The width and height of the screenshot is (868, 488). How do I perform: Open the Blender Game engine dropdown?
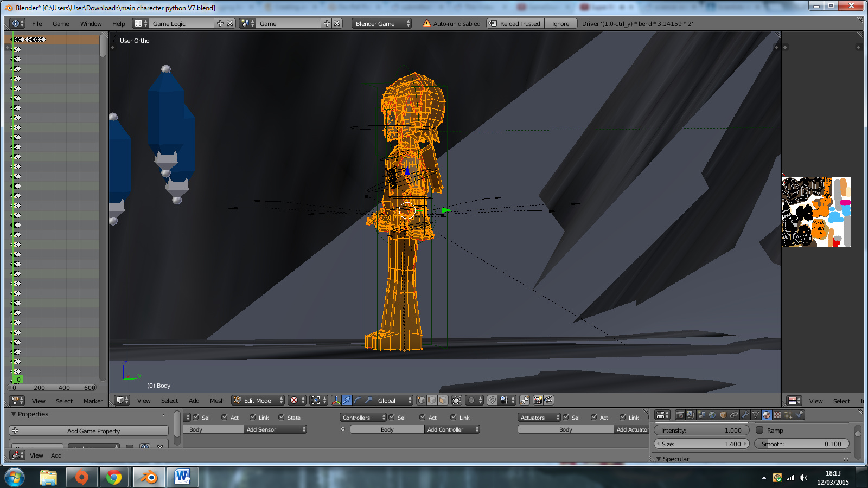(381, 23)
